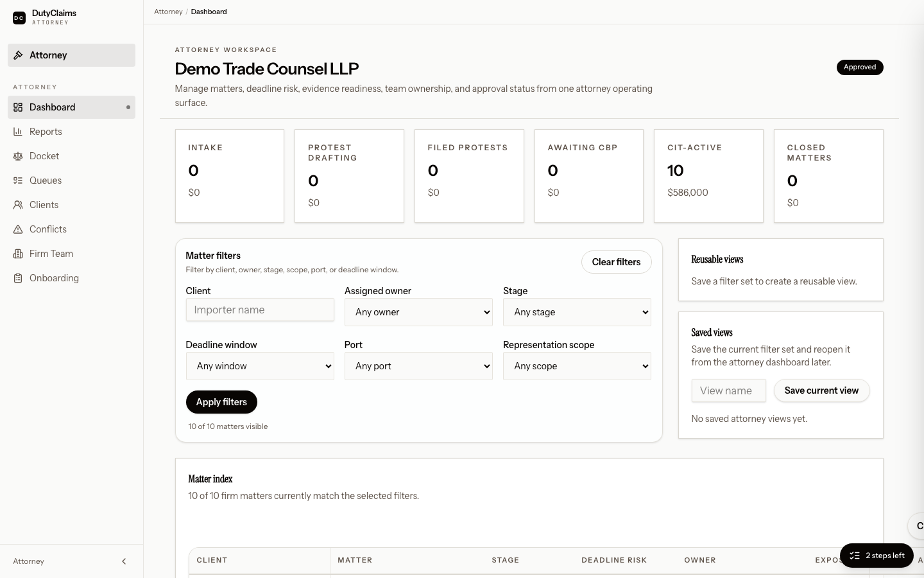Click the Conflicts warning triangle icon

point(18,229)
